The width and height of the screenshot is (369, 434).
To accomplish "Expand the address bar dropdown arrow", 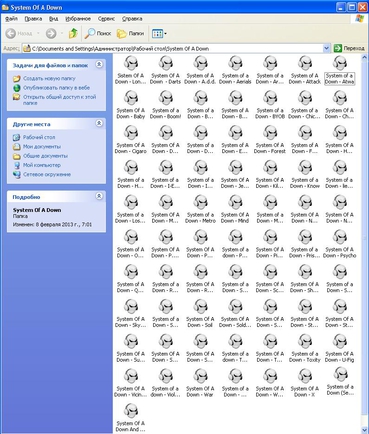I will pyautogui.click(x=326, y=48).
